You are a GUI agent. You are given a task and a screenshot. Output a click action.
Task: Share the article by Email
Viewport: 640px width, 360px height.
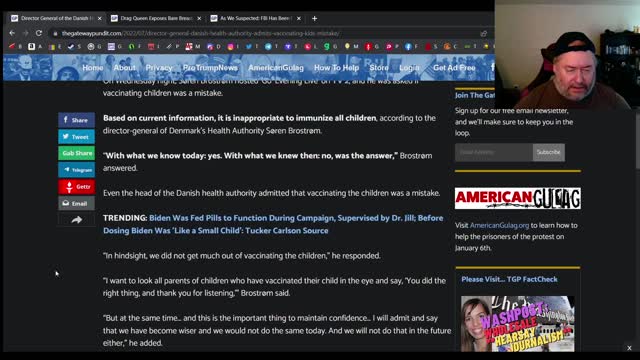pos(76,203)
